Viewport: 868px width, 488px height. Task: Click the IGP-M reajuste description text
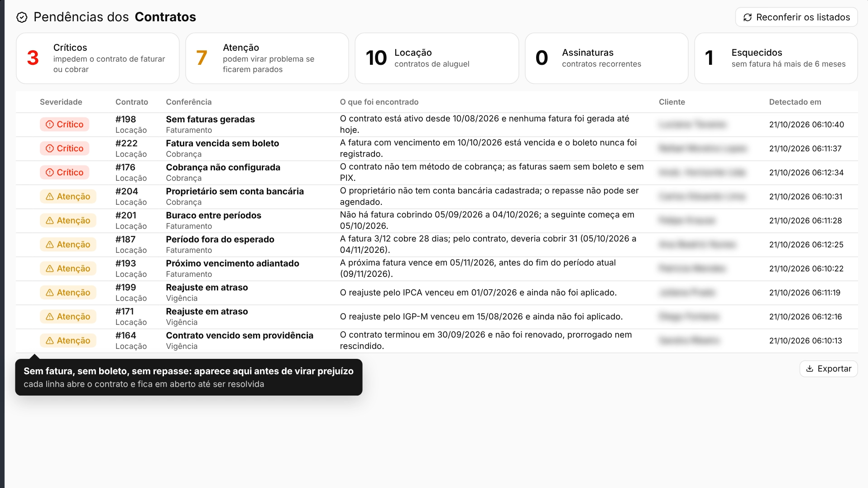481,317
